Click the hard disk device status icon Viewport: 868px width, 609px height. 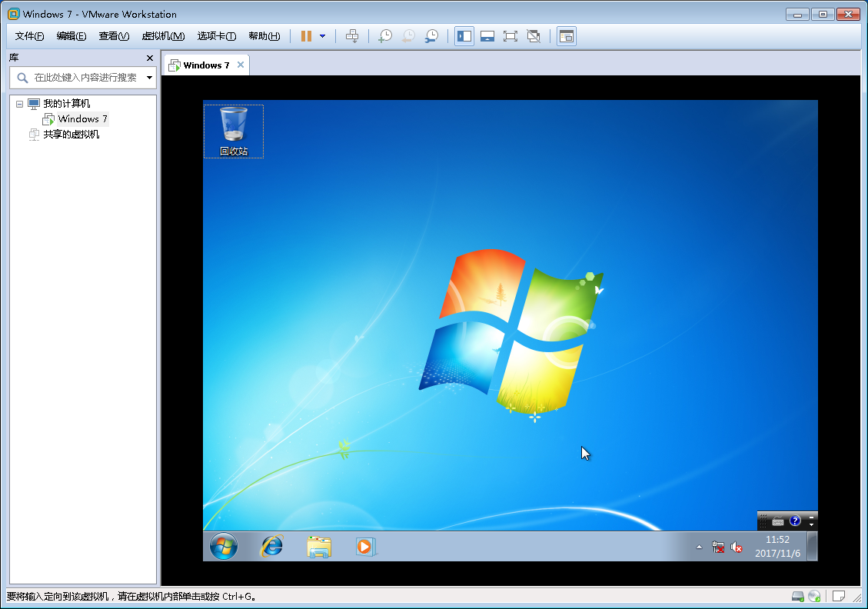798,596
